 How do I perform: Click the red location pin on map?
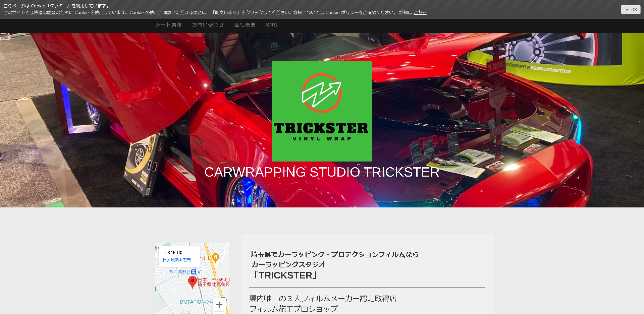[x=193, y=282]
